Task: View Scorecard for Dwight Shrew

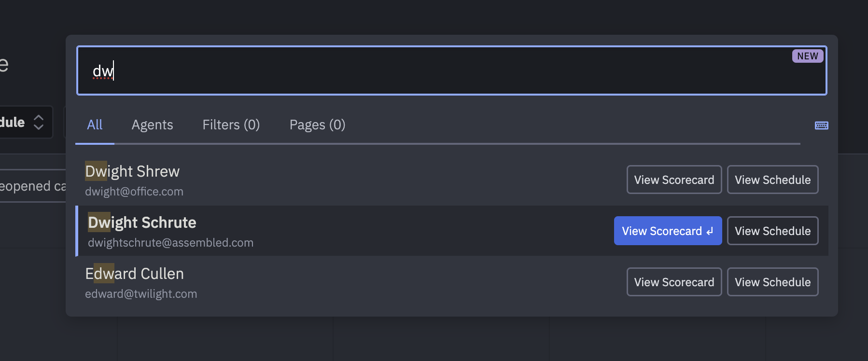Action: [x=674, y=180]
